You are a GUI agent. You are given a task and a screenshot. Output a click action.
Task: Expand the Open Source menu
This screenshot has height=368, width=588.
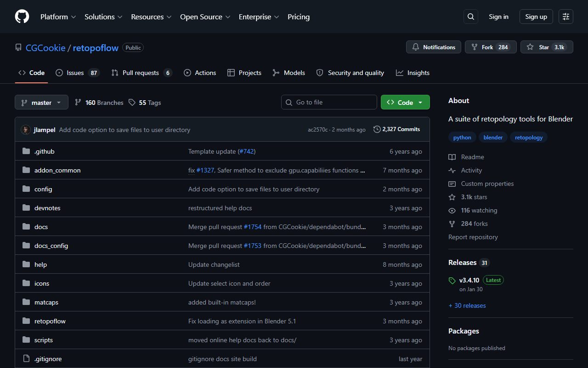click(205, 17)
